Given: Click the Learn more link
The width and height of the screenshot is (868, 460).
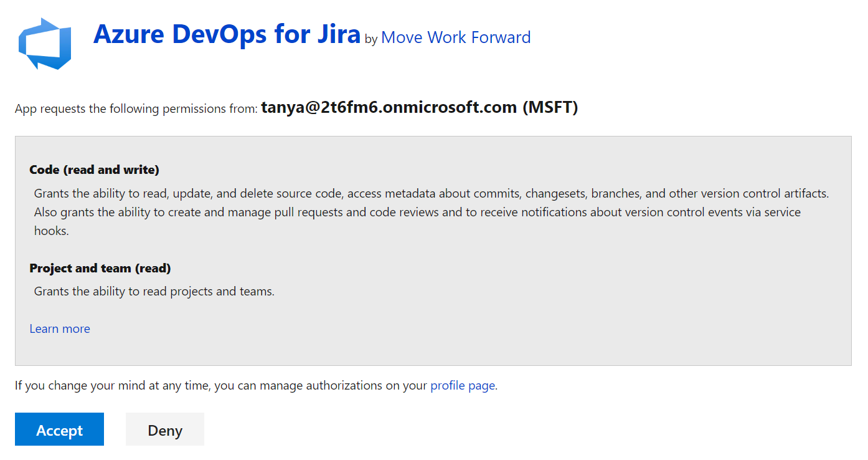Looking at the screenshot, I should point(59,328).
